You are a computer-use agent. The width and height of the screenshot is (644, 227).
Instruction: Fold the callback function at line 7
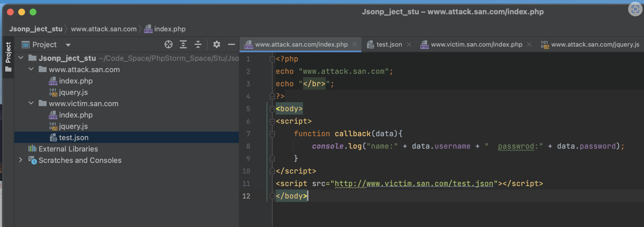click(272, 134)
